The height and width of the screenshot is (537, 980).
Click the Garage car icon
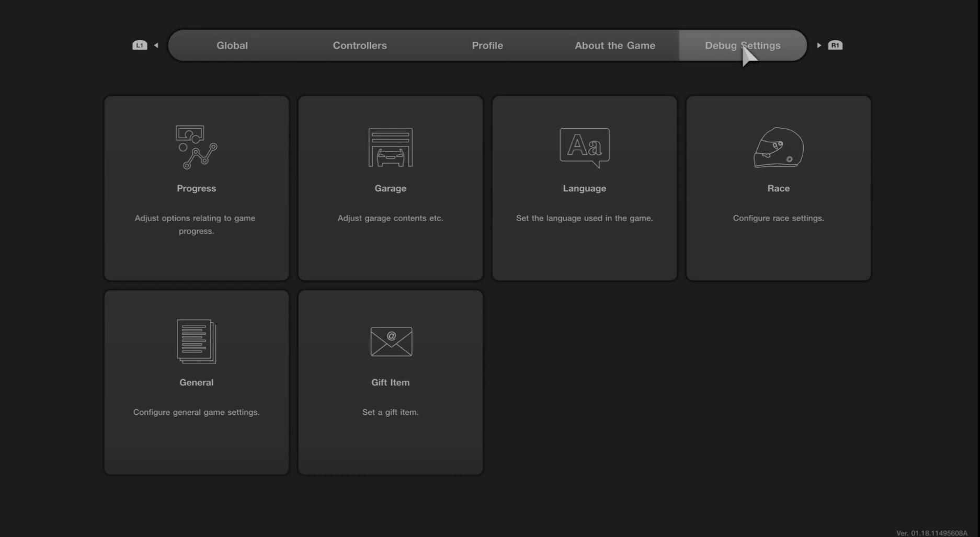coord(390,148)
